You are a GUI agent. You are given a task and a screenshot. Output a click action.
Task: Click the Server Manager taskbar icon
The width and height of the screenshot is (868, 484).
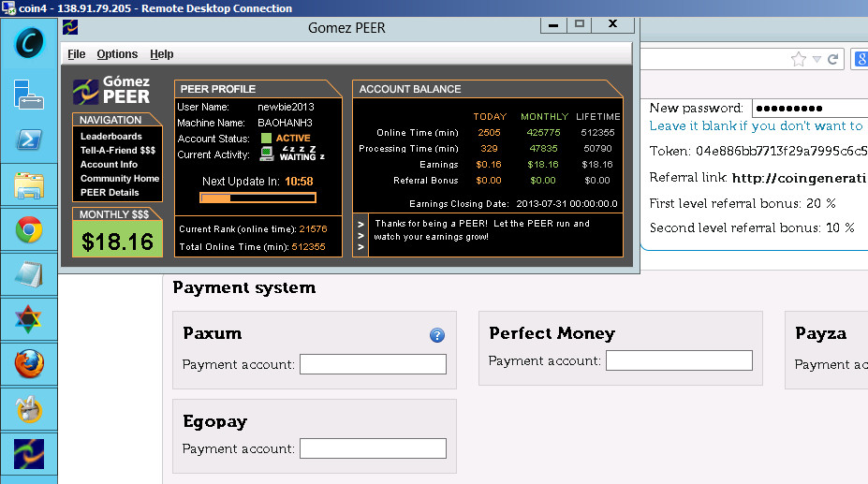coord(29,94)
